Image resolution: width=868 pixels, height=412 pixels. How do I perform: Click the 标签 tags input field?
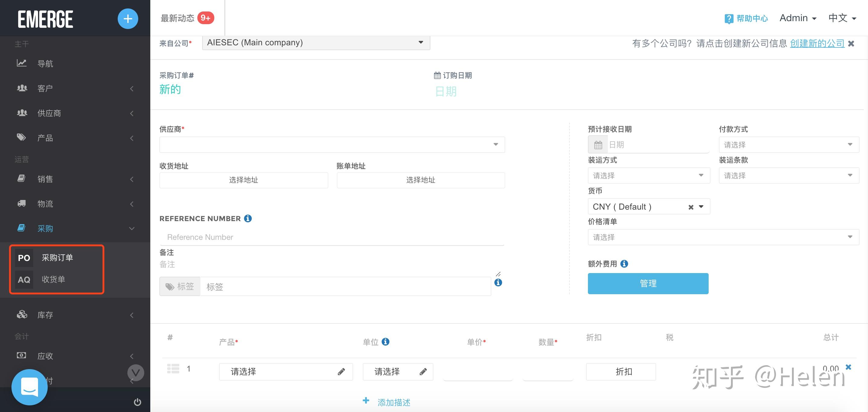click(x=345, y=287)
